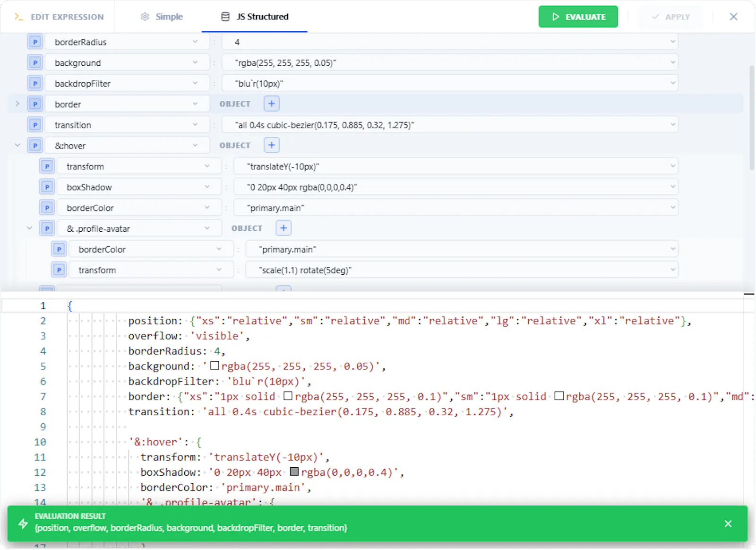This screenshot has width=756, height=550.
Task: Click the P type icon for transform under &:hover
Action: click(47, 166)
